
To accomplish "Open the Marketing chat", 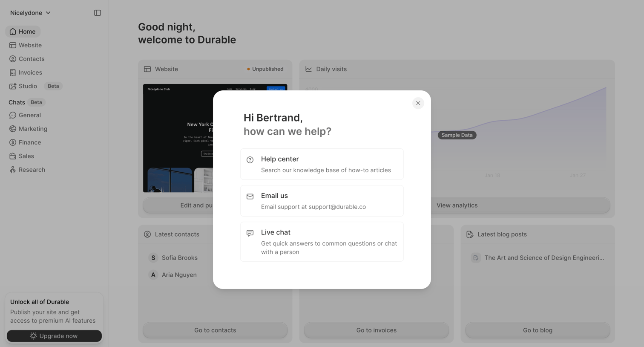I will coord(29,129).
